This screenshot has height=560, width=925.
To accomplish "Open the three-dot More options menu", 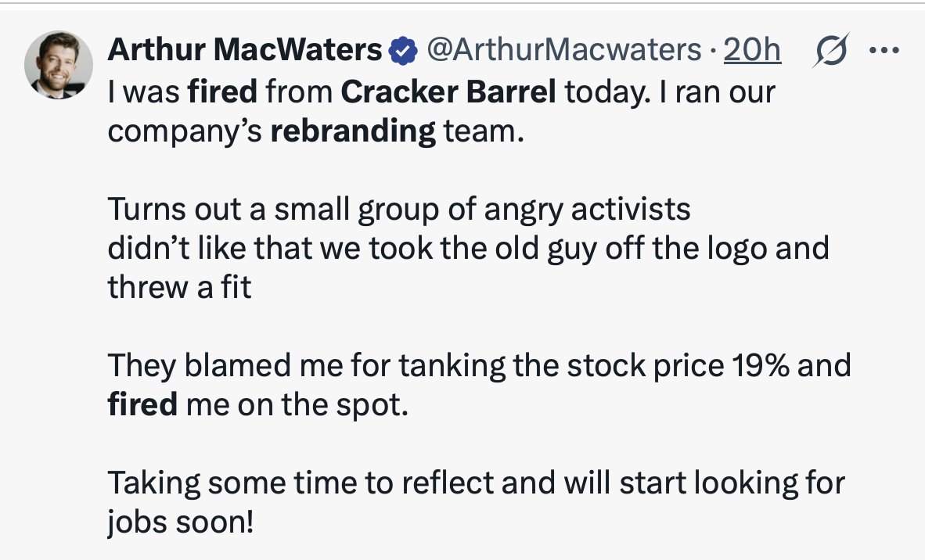I will coord(884,51).
